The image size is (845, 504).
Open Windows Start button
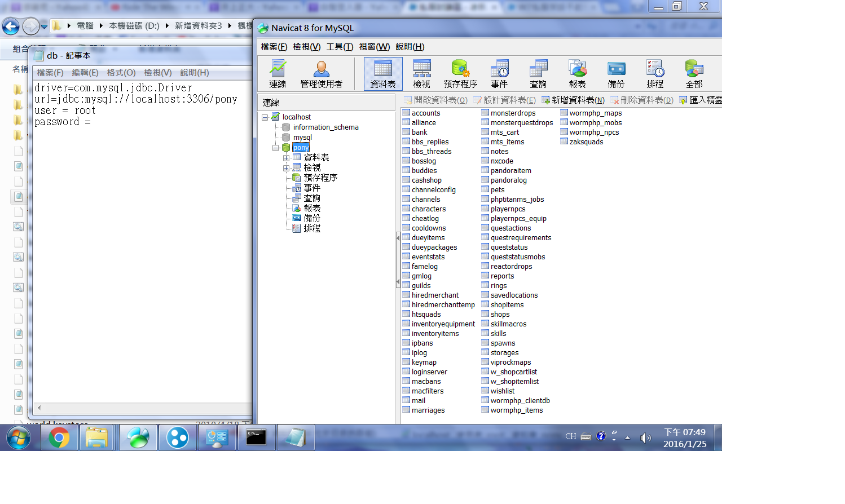[19, 438]
